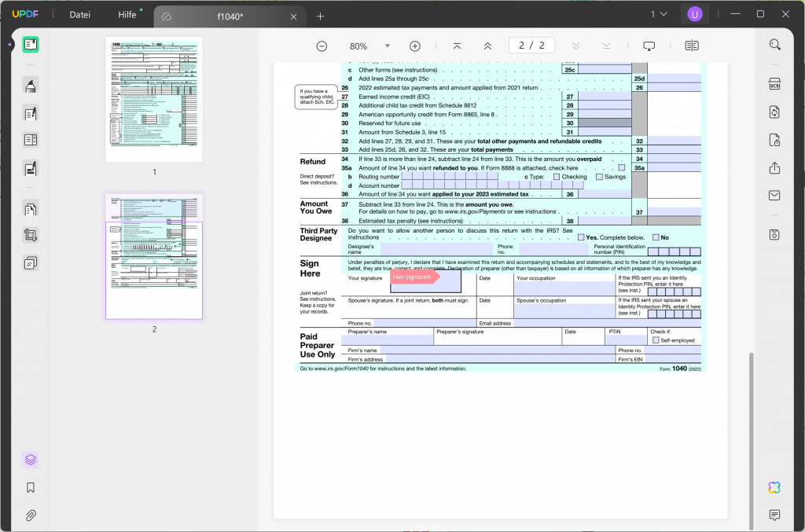Open the Search panel
Viewport: 805px width, 532px height.
coord(775,45)
